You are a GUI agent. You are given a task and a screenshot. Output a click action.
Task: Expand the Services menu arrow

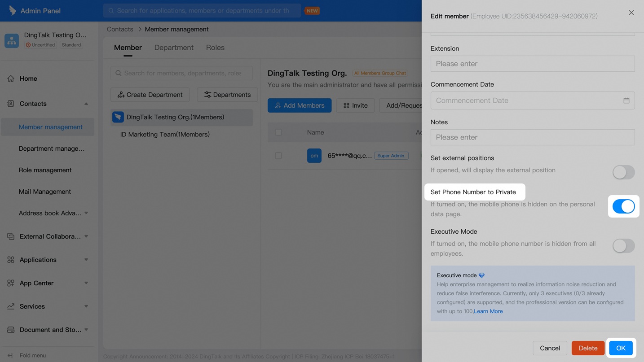(86, 306)
